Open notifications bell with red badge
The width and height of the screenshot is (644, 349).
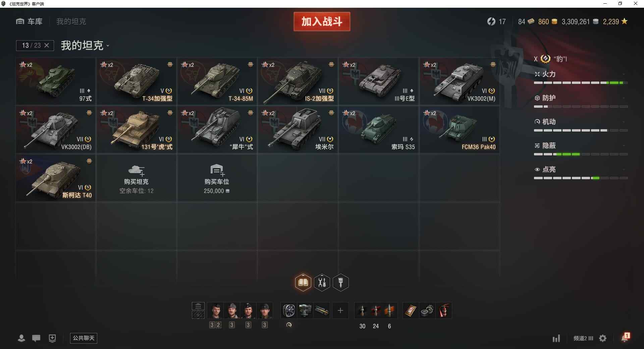[x=625, y=337]
